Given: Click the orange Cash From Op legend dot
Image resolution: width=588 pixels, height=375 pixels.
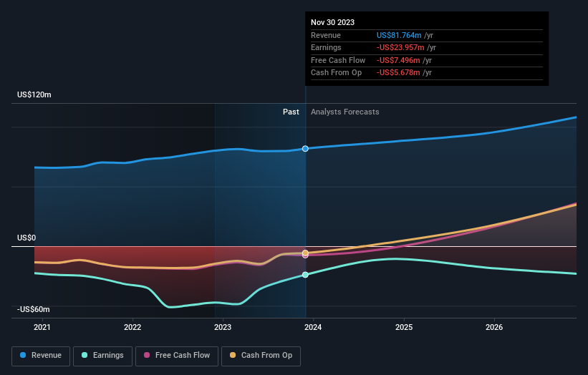Looking at the screenshot, I should [x=233, y=355].
